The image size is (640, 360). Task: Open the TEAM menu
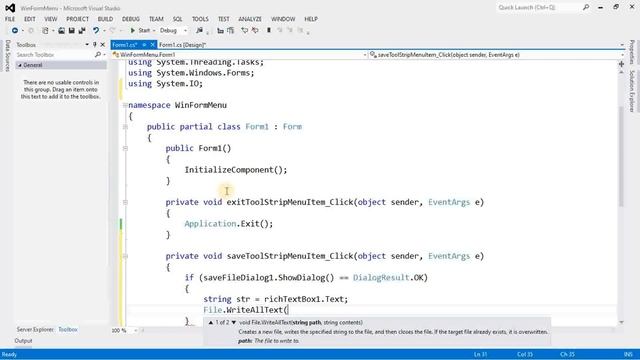156,19
